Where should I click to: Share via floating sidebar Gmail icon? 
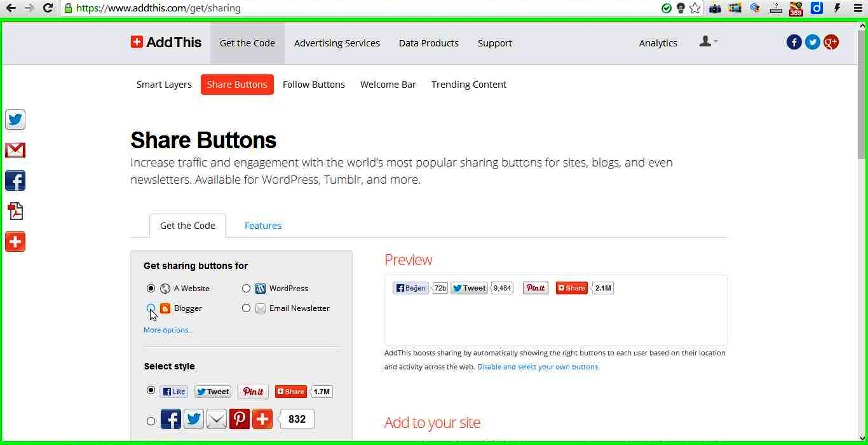pyautogui.click(x=15, y=150)
